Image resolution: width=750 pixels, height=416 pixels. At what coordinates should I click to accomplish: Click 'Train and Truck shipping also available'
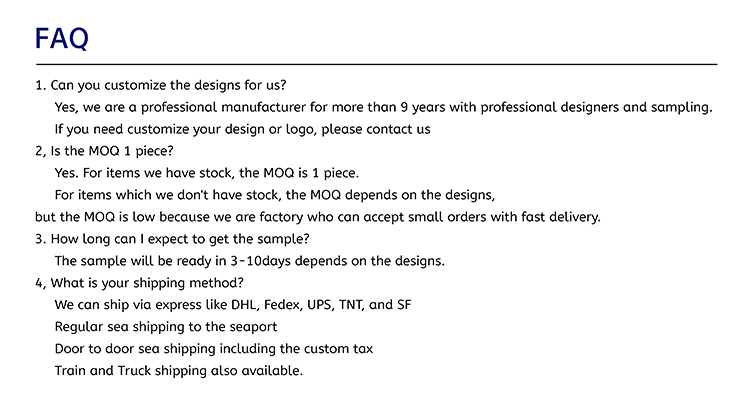point(179,371)
